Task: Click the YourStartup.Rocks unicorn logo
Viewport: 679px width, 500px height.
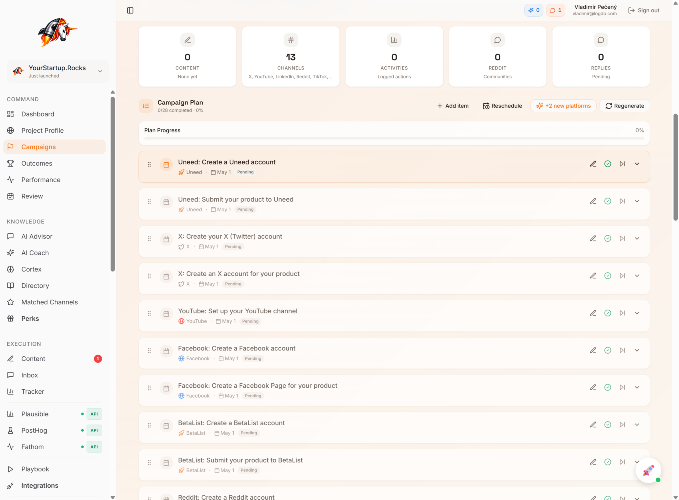Action: [57, 32]
